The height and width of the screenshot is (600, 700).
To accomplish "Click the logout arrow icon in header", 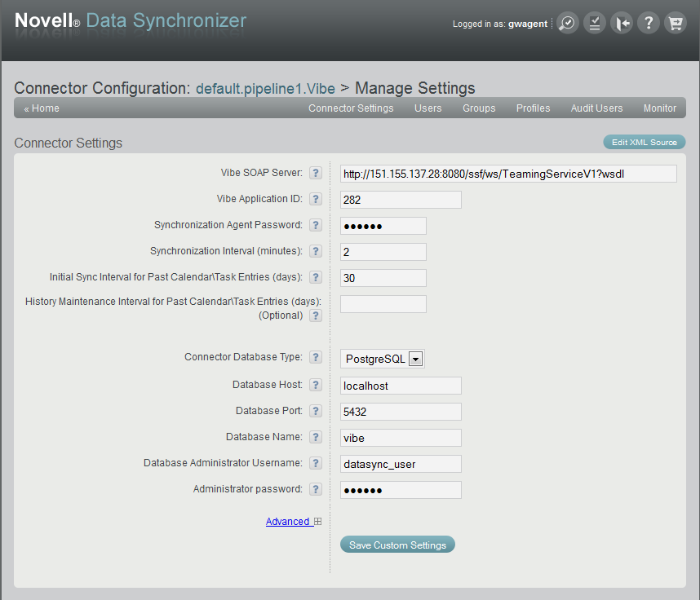I will 622,23.
